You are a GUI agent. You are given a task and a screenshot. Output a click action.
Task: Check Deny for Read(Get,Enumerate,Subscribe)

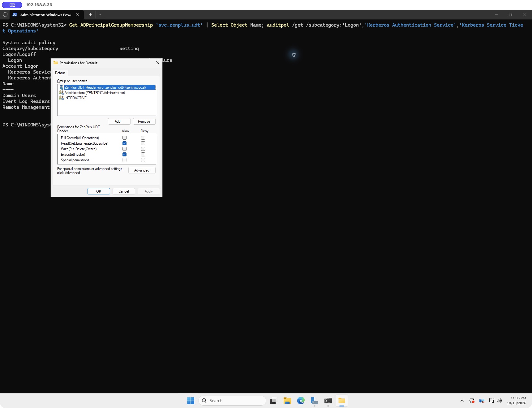143,143
